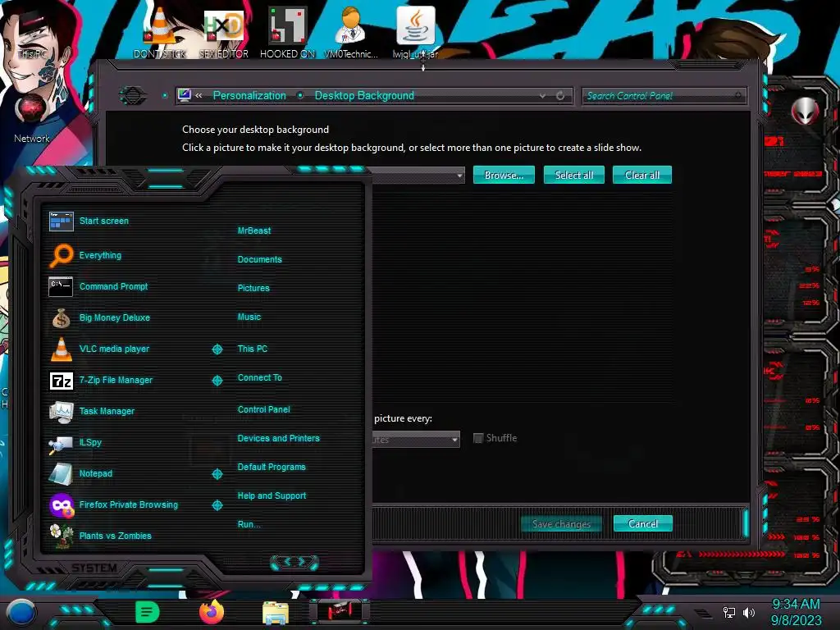
Task: Refresh the Desktop Background address bar
Action: click(x=560, y=96)
